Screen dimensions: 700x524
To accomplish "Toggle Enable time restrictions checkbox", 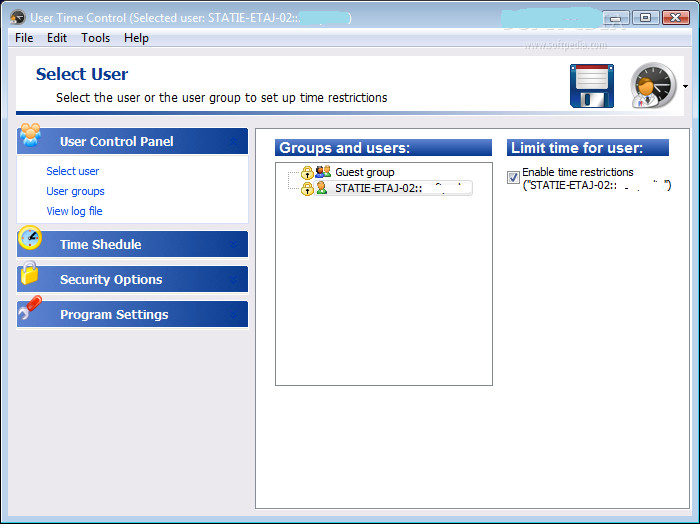I will (513, 177).
